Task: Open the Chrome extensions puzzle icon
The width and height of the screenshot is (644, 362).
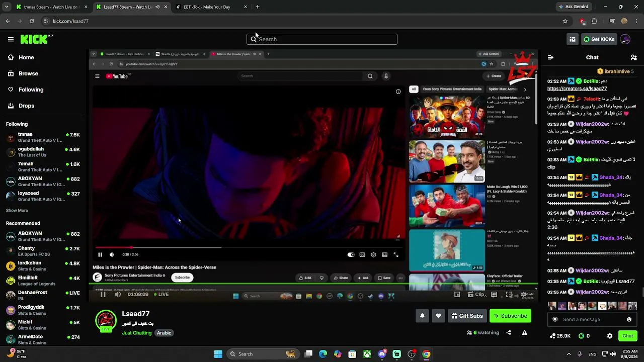Action: click(594, 21)
